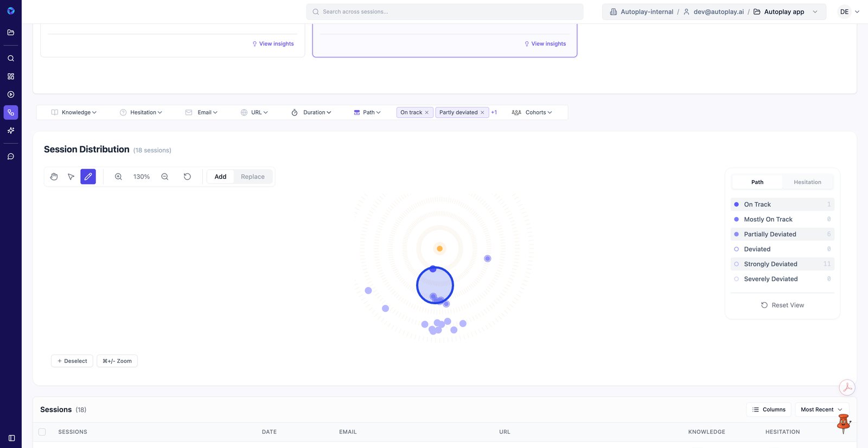The width and height of the screenshot is (868, 448).
Task: Expand the Hesitation filter dropdown
Action: click(x=141, y=112)
